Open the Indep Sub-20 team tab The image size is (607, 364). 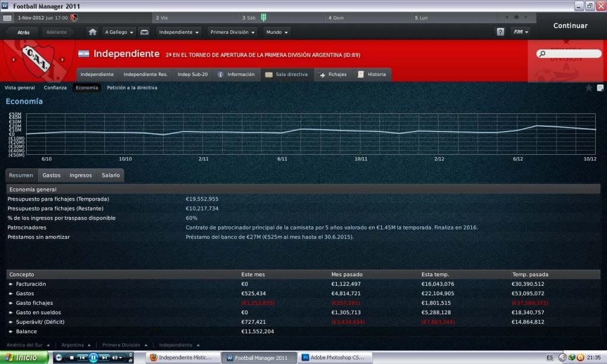pyautogui.click(x=193, y=74)
